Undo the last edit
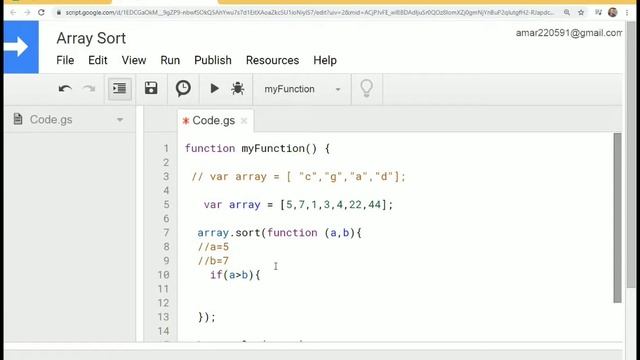 [65, 89]
